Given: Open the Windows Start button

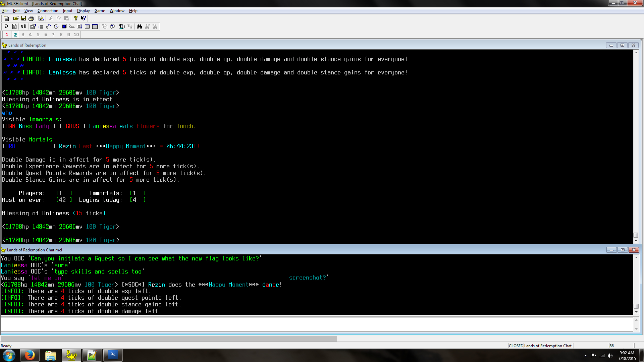Looking at the screenshot, I should point(9,355).
